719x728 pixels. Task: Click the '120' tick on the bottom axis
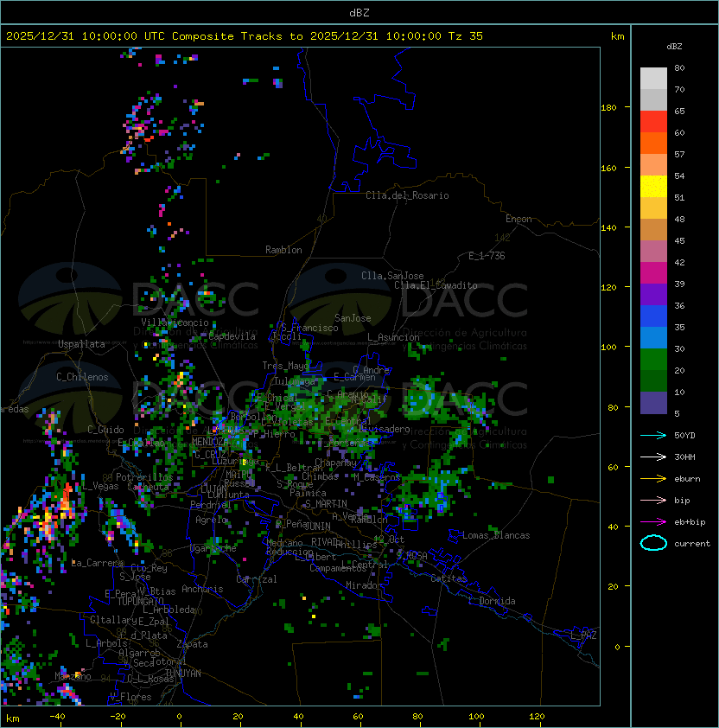[537, 717]
